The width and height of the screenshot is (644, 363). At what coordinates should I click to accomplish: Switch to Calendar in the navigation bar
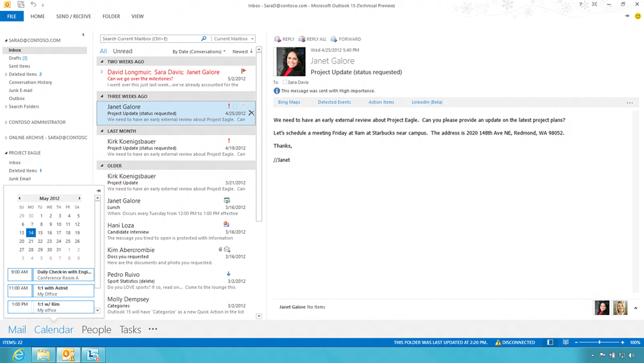[x=54, y=329]
